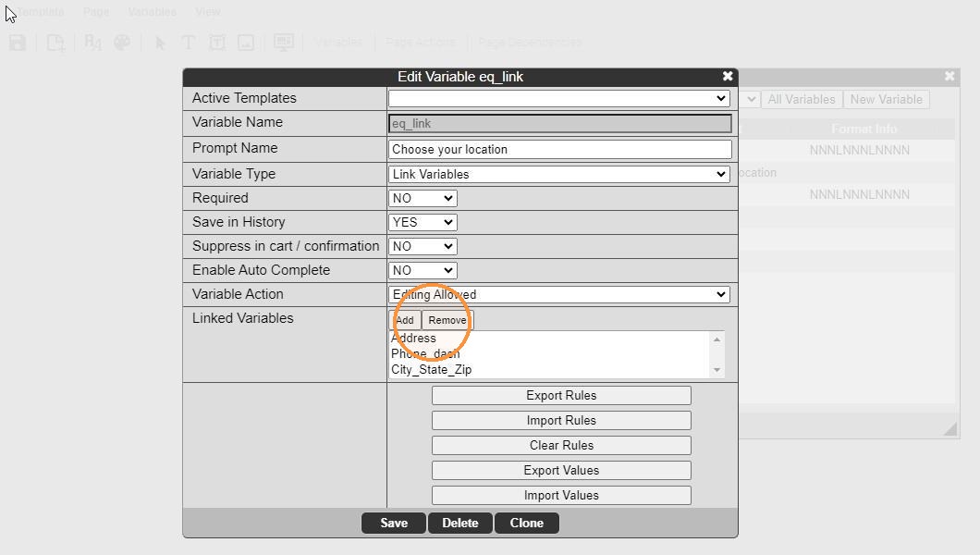Open the Template menu

[x=40, y=12]
